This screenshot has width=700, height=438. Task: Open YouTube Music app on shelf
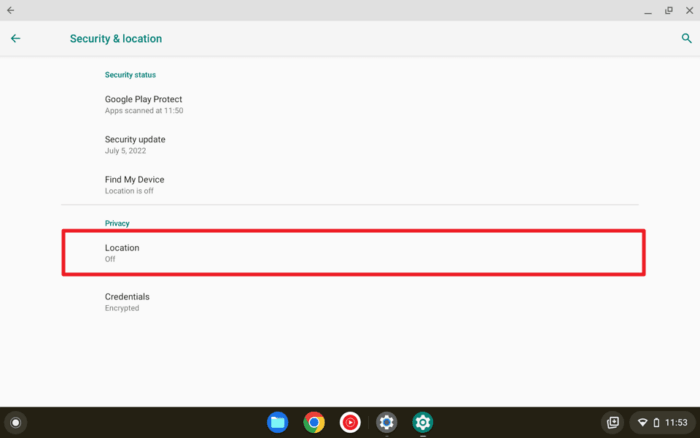coord(350,422)
